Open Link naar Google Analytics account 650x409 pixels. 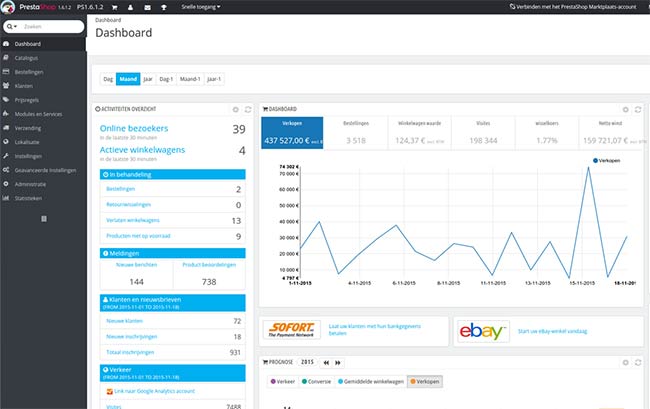pos(154,391)
